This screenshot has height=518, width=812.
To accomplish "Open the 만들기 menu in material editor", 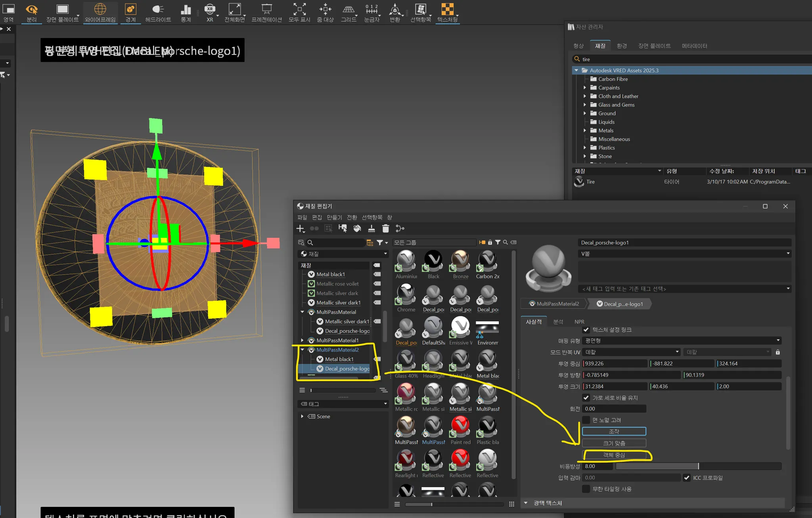I will [x=334, y=217].
